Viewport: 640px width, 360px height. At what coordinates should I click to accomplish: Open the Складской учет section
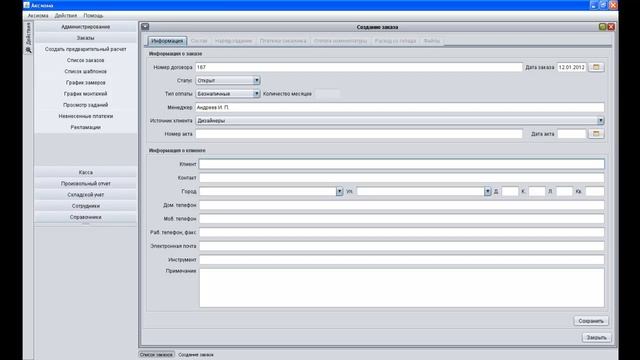click(x=86, y=195)
